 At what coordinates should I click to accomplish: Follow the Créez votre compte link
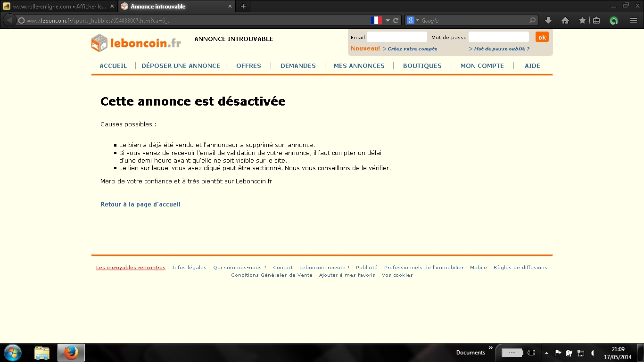(410, 49)
